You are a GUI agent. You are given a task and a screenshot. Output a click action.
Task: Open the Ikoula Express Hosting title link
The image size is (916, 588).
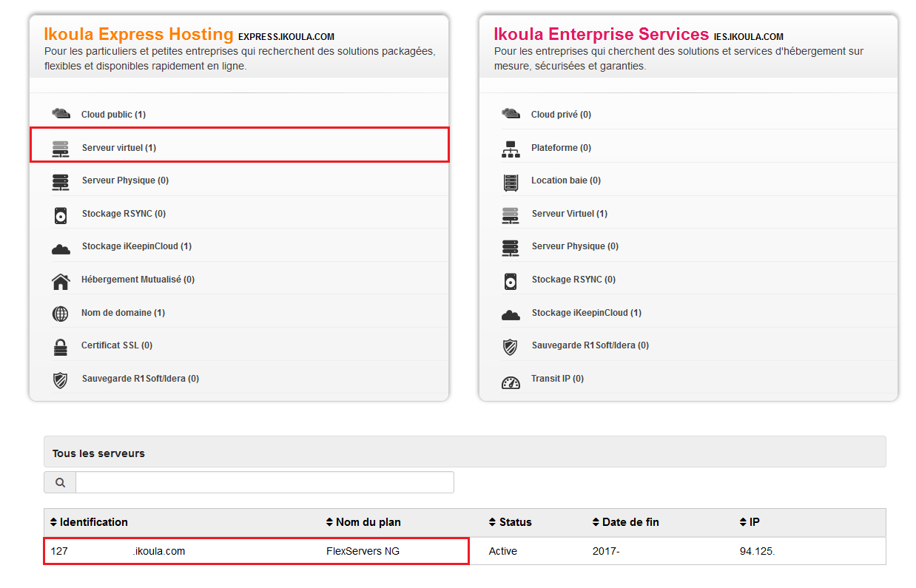tap(138, 34)
